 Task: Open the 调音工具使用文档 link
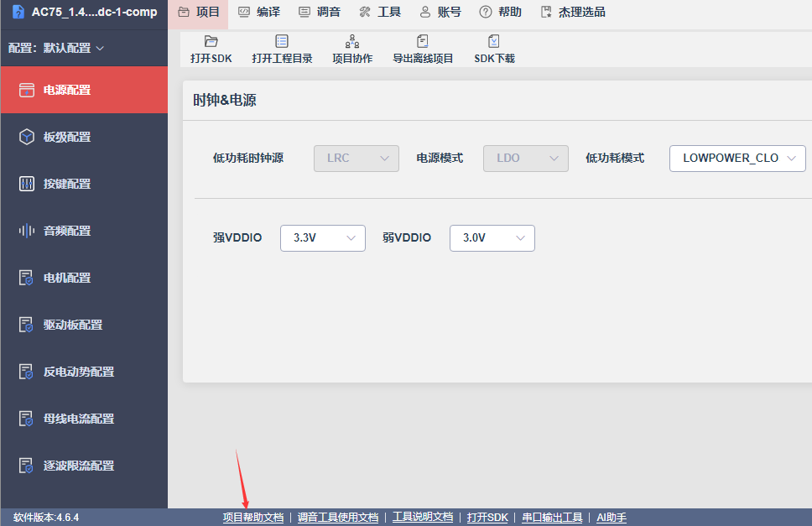click(338, 518)
